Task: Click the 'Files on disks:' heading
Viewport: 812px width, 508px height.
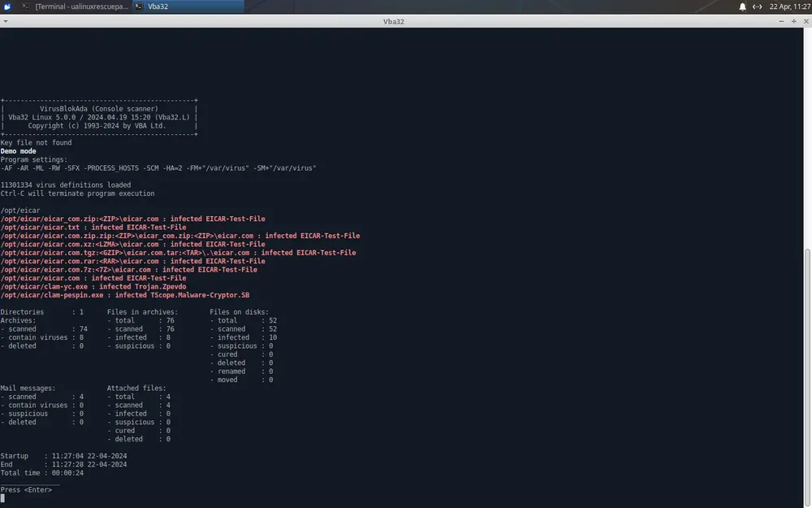Action: pyautogui.click(x=240, y=312)
